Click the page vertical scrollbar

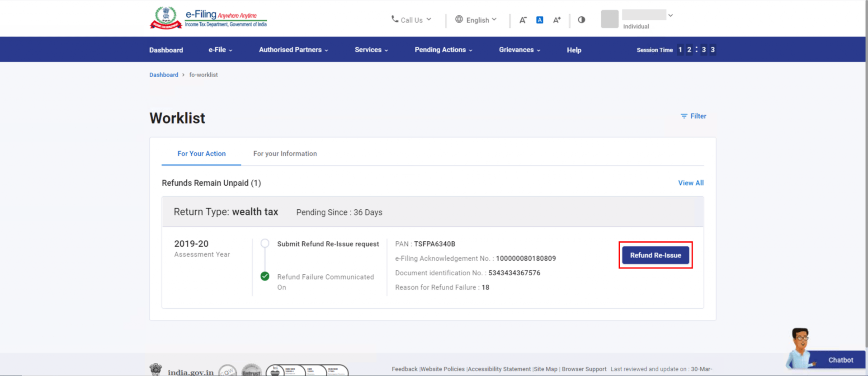coord(866,181)
